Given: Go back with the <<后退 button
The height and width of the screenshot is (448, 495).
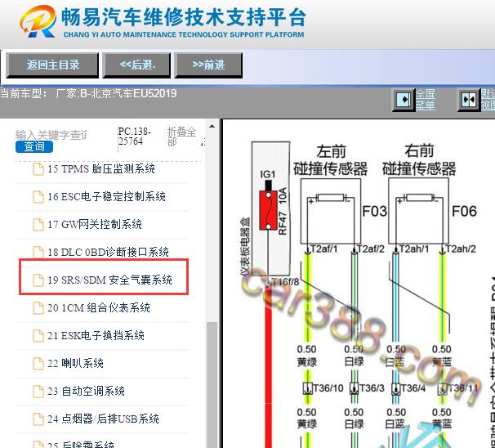Looking at the screenshot, I should click(136, 65).
